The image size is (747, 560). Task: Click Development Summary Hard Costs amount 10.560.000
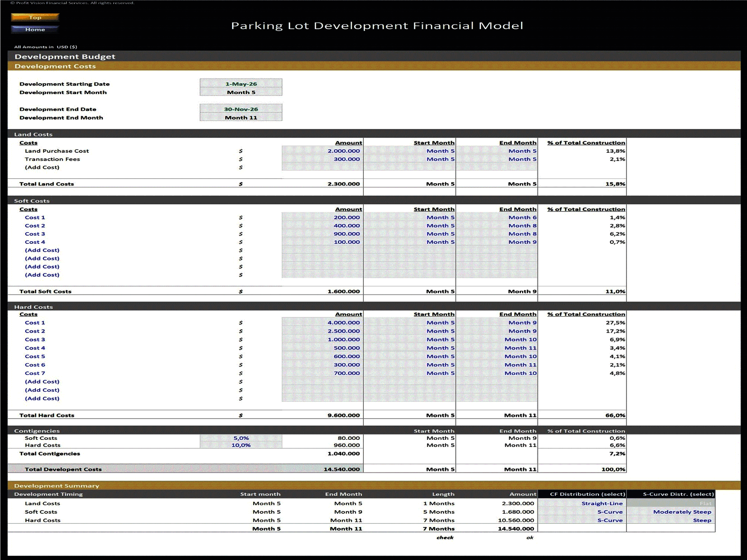click(x=516, y=520)
